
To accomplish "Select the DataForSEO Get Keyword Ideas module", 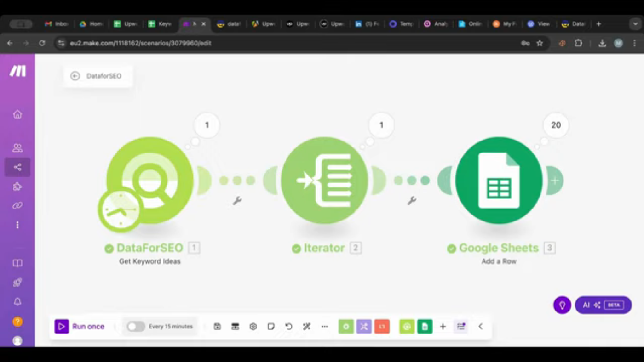I will point(150,181).
